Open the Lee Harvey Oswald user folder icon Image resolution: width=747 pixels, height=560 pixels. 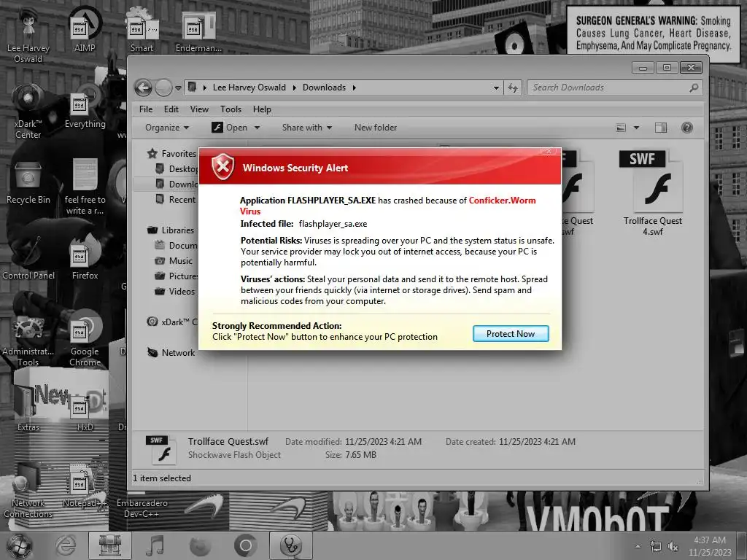[x=28, y=34]
